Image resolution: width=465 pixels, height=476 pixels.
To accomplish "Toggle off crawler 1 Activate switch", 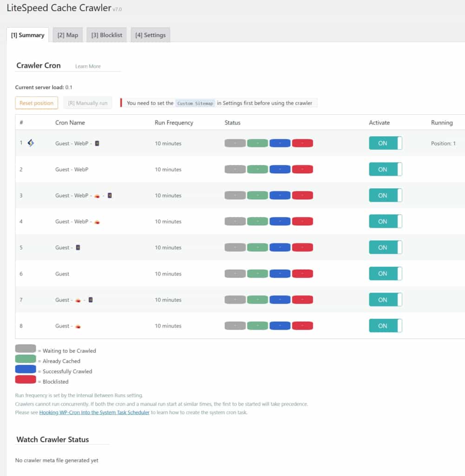I will 385,143.
